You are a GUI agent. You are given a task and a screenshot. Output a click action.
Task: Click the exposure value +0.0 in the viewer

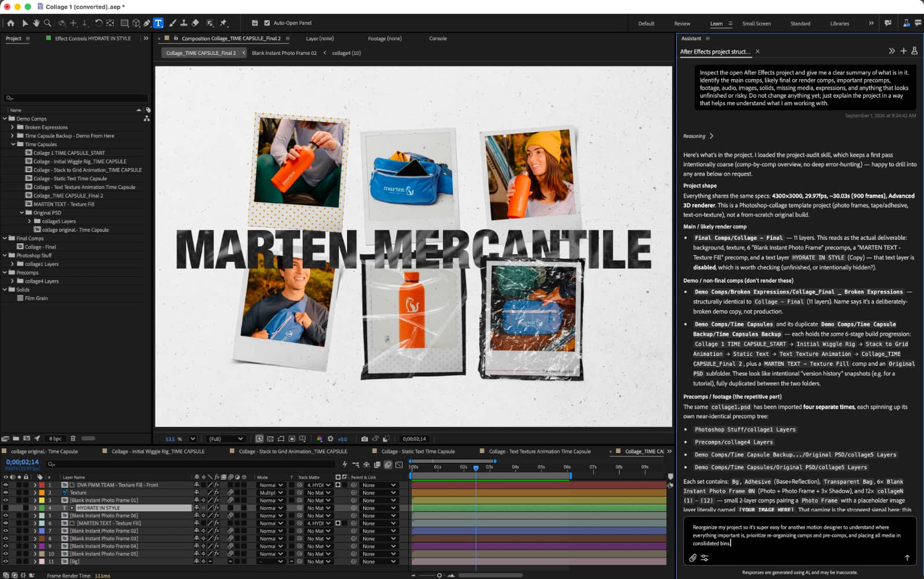coord(342,439)
